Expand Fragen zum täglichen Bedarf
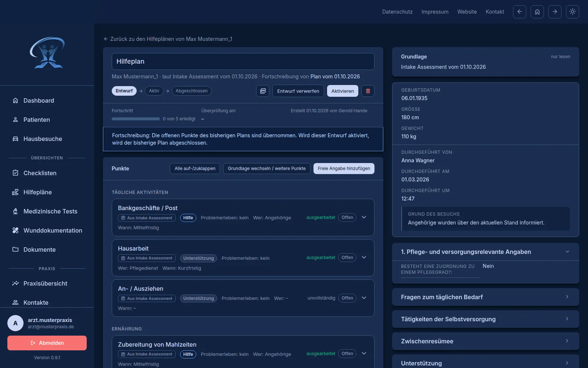The width and height of the screenshot is (588, 368). [485, 297]
